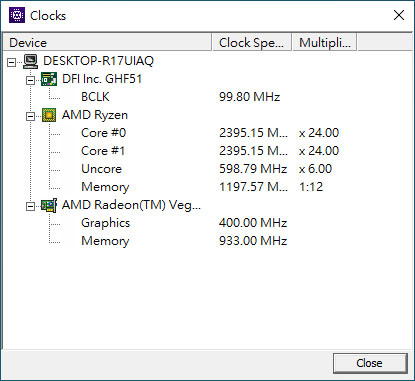Image resolution: width=415 pixels, height=381 pixels.
Task: Collapse the AMD Radeon(TM) Vega node
Action: coord(30,206)
